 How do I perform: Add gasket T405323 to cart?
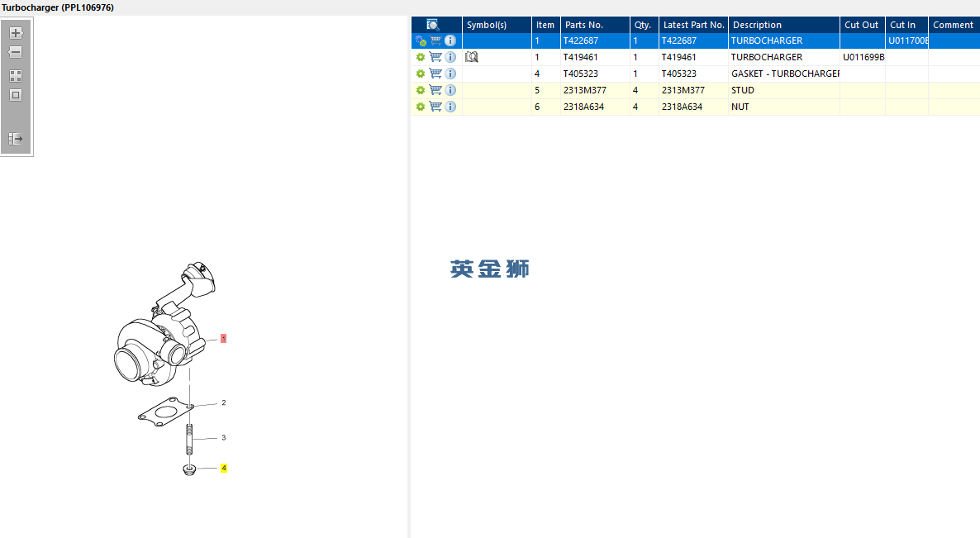tap(435, 74)
